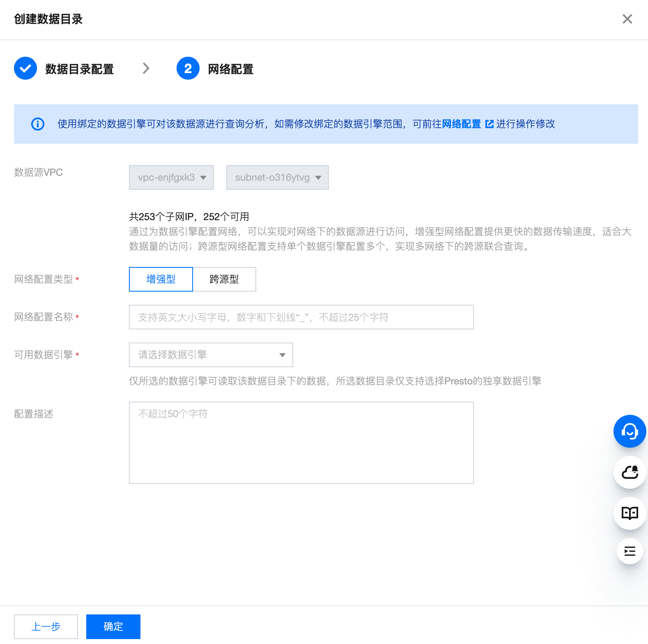
Task: Open the vpc-enjfgxk3 VPC dropdown
Action: 171,177
